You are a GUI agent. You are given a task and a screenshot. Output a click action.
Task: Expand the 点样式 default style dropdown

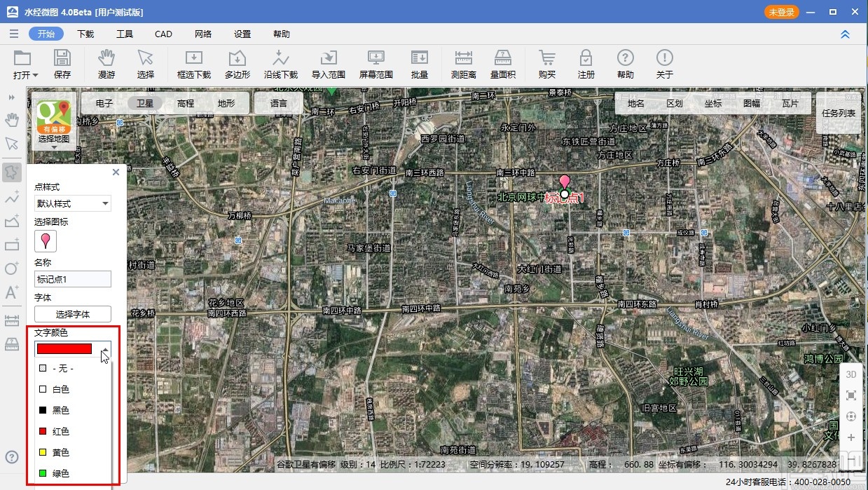(73, 204)
